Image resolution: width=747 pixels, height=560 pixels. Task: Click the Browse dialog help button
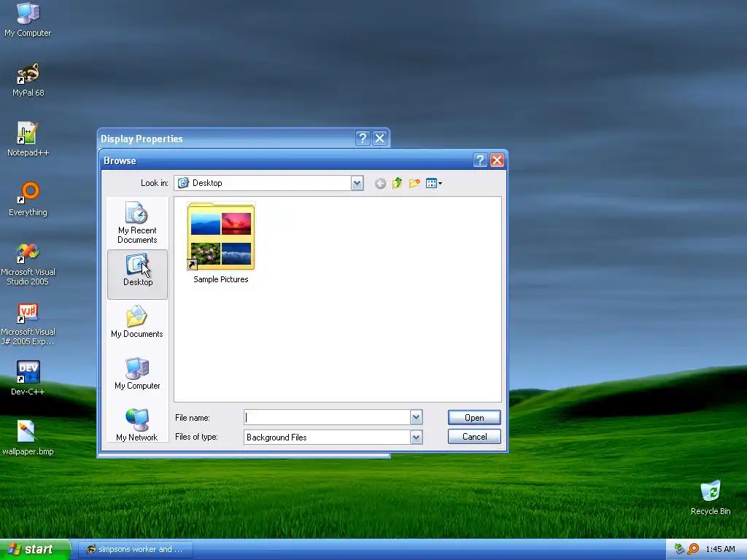pyautogui.click(x=480, y=160)
